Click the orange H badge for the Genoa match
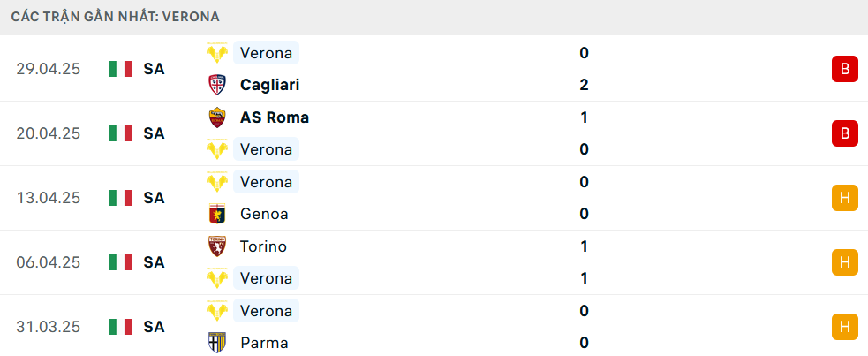 click(845, 198)
